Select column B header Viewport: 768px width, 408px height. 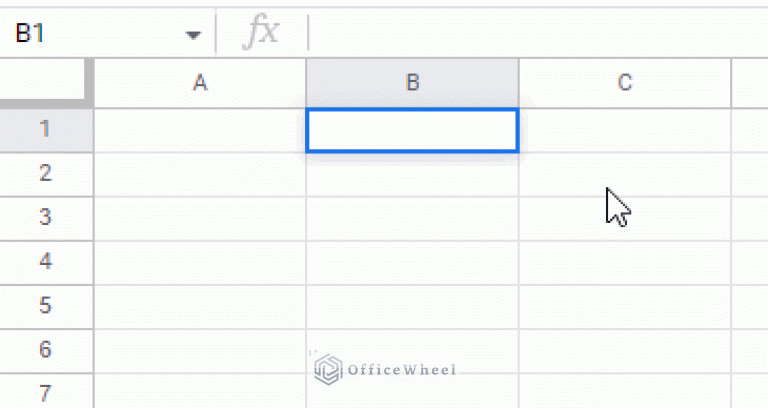(412, 83)
